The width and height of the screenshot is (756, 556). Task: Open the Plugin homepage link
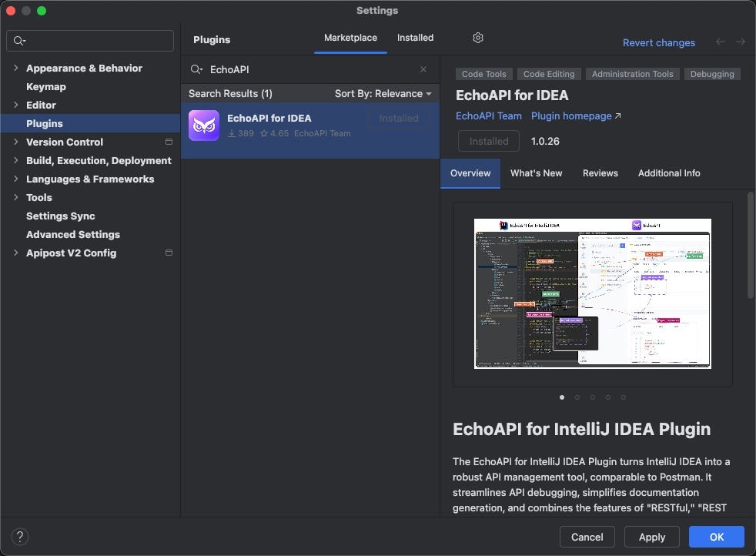pyautogui.click(x=570, y=116)
